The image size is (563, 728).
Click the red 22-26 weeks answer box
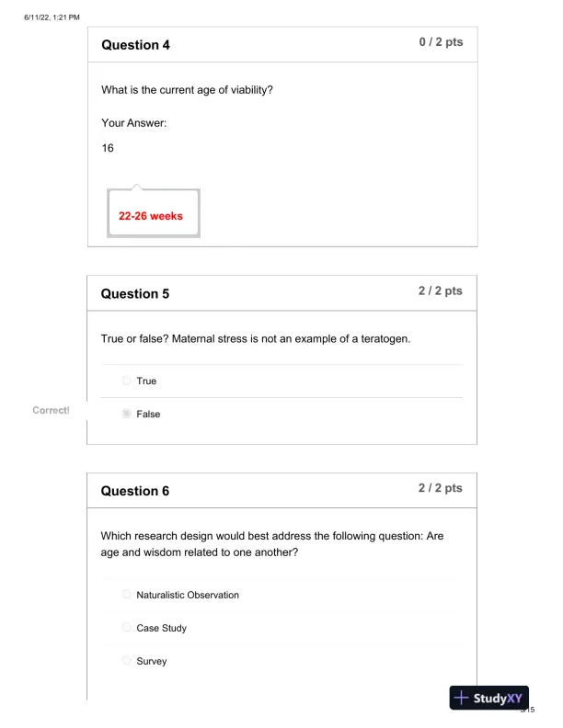152,216
